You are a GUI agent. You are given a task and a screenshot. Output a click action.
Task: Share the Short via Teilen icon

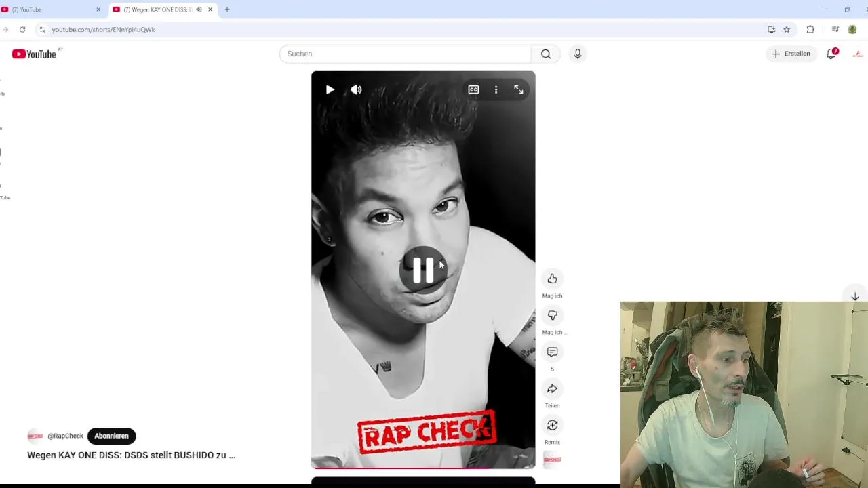pyautogui.click(x=552, y=388)
